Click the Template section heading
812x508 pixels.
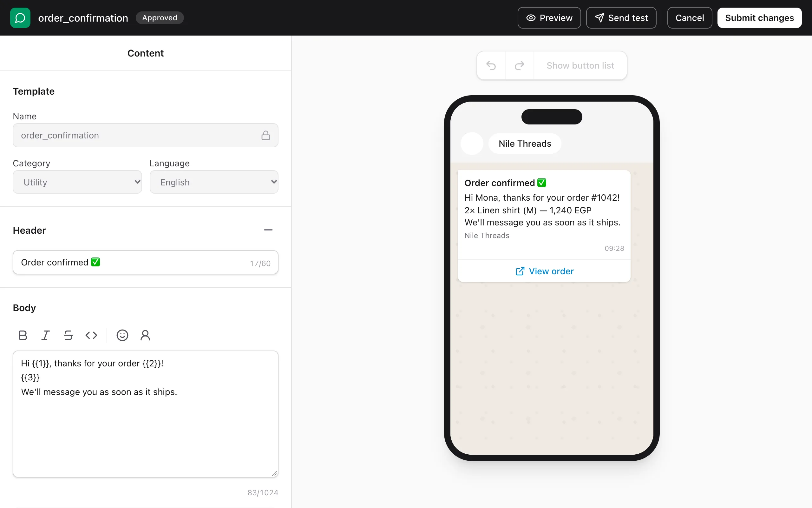34,91
